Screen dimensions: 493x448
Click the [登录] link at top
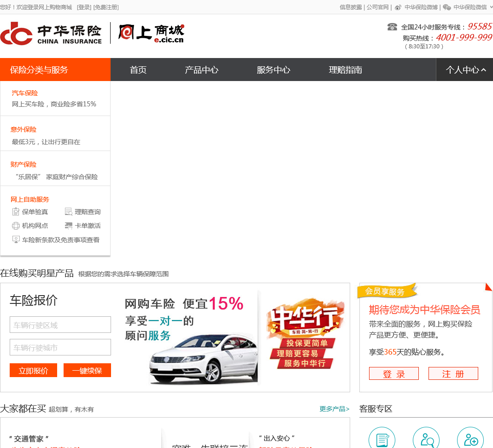click(84, 7)
